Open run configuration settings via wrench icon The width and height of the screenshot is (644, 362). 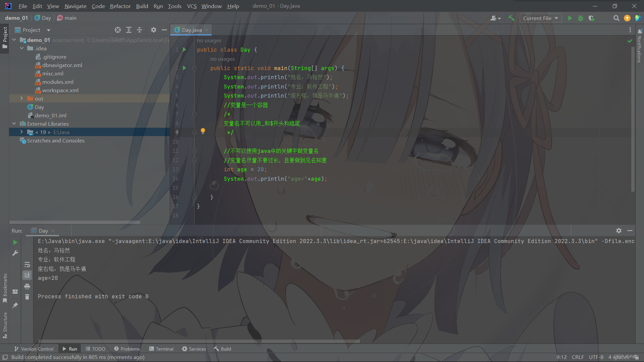[x=15, y=253]
